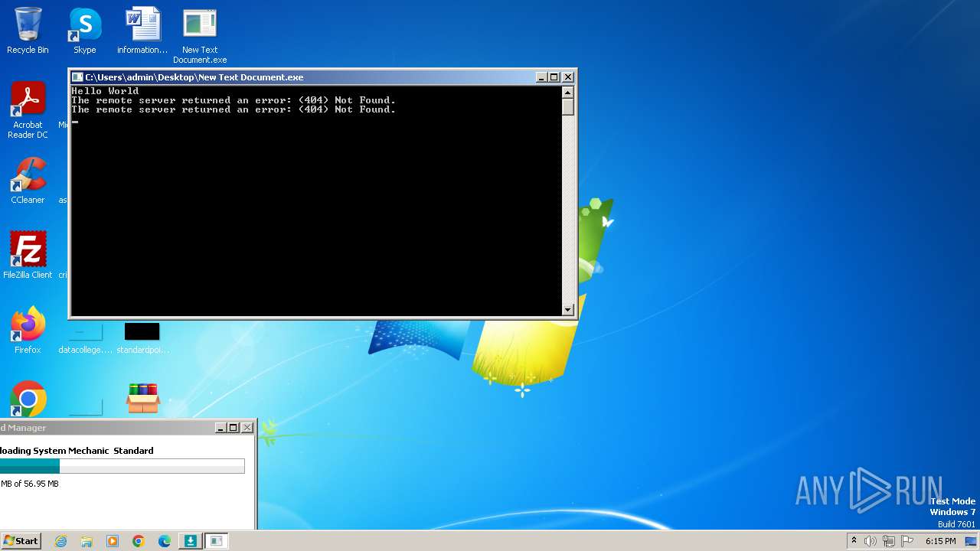Open Windows Media Player from taskbar
The image size is (980, 551).
[x=113, y=541]
